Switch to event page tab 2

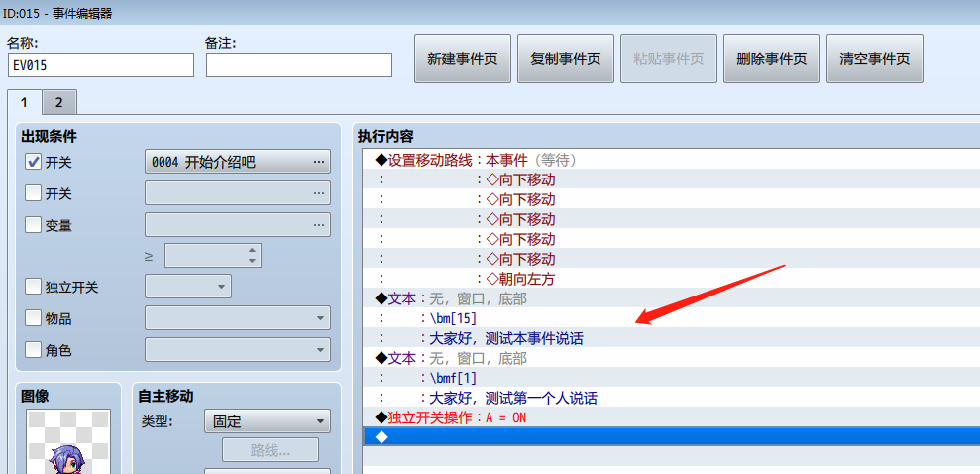pos(59,102)
